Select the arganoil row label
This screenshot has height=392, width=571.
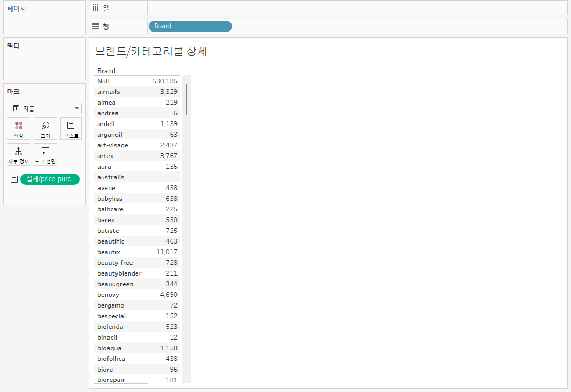(x=110, y=135)
